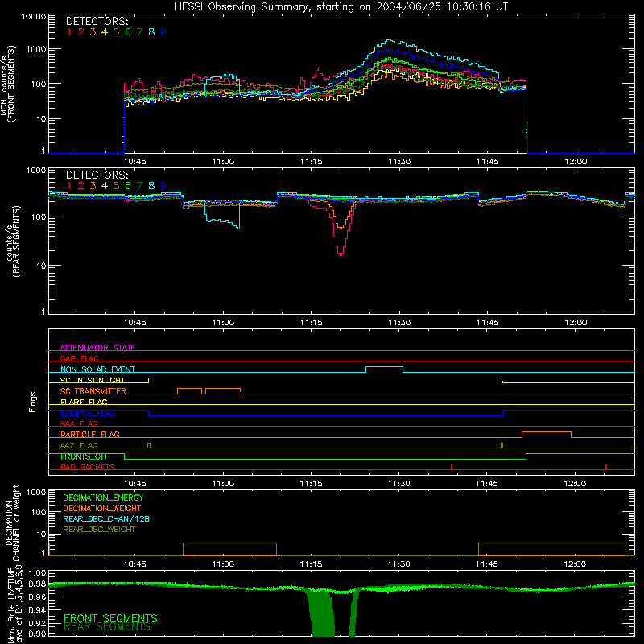Click the 10000 y-axis label on the front plot
Screen dimensions: 644x644
pyautogui.click(x=34, y=16)
